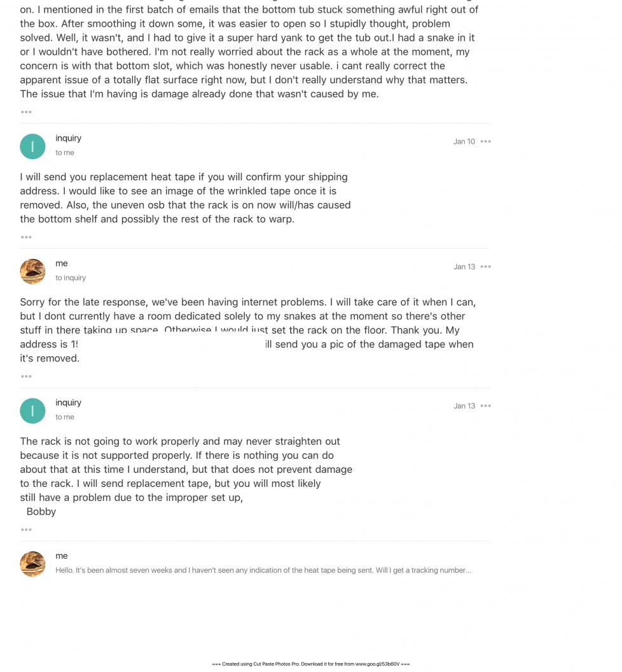
Task: Expand collapsed message about almost seven weeks
Action: click(x=263, y=570)
